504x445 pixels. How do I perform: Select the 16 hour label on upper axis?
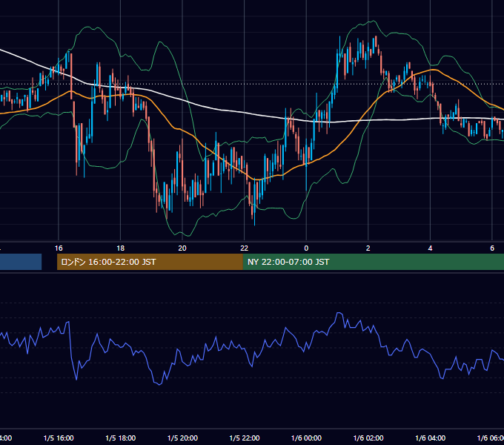[x=59, y=248]
